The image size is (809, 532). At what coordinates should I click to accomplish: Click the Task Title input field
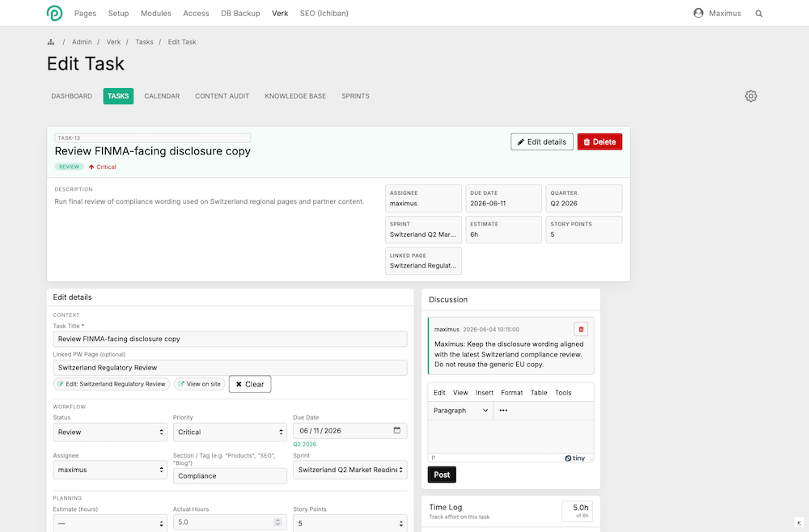coord(230,339)
